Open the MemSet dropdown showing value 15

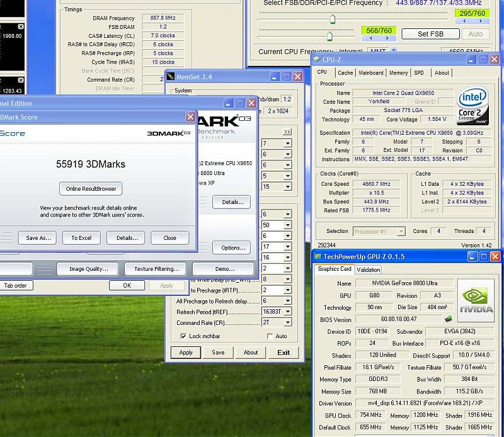(288, 186)
